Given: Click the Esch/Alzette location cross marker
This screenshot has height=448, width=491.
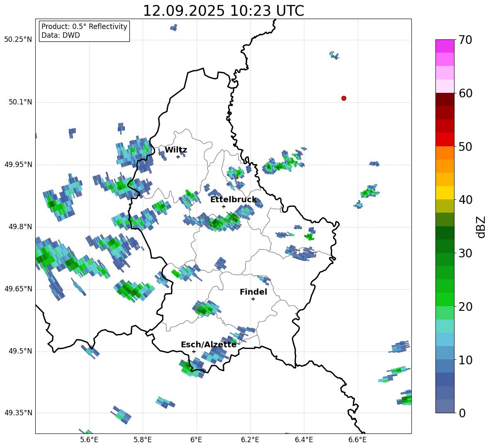Looking at the screenshot, I should point(194,351).
